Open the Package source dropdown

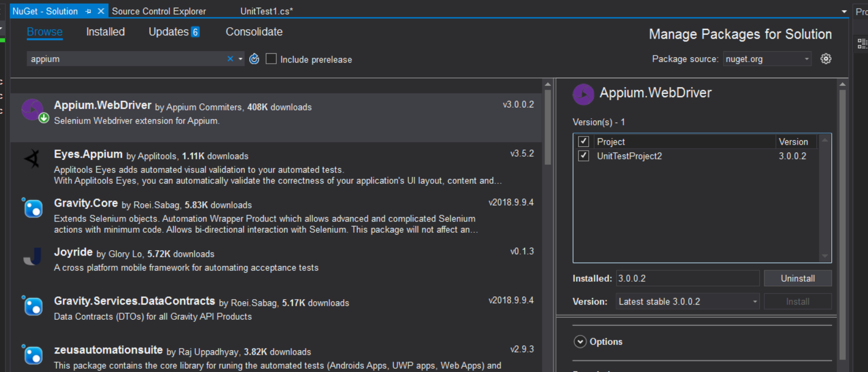(767, 59)
